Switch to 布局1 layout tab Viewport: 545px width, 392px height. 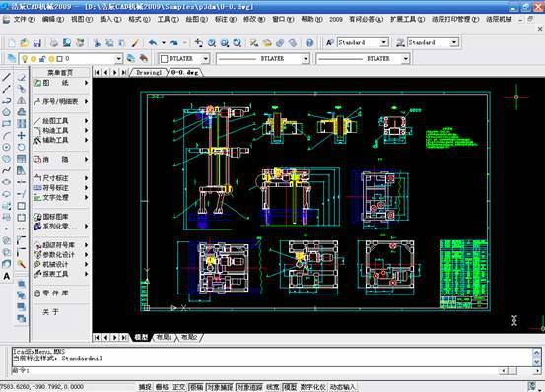[x=164, y=337]
